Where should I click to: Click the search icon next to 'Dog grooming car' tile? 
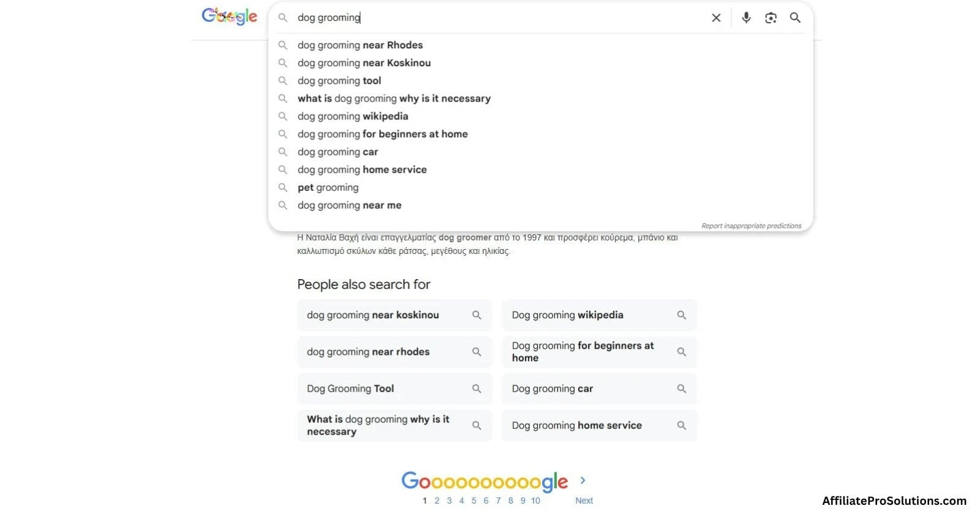click(682, 389)
